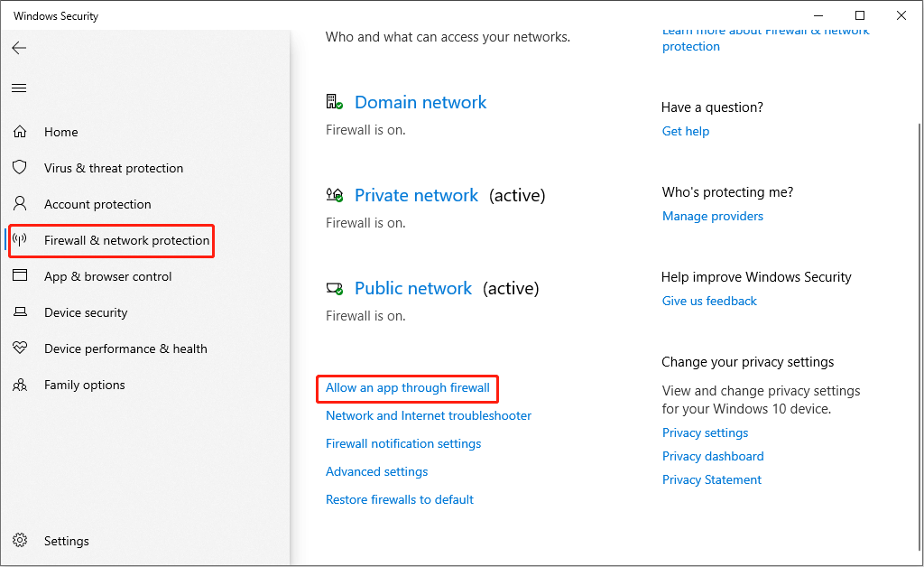Click the Account protection person icon
This screenshot has height=567, width=924.
pyautogui.click(x=20, y=204)
